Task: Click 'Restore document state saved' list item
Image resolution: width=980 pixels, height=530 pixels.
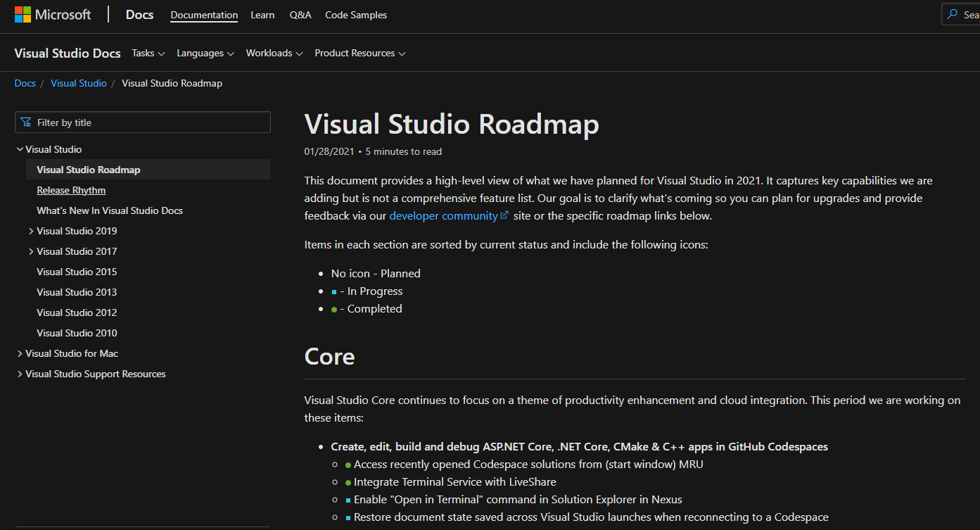Action: tap(587, 517)
